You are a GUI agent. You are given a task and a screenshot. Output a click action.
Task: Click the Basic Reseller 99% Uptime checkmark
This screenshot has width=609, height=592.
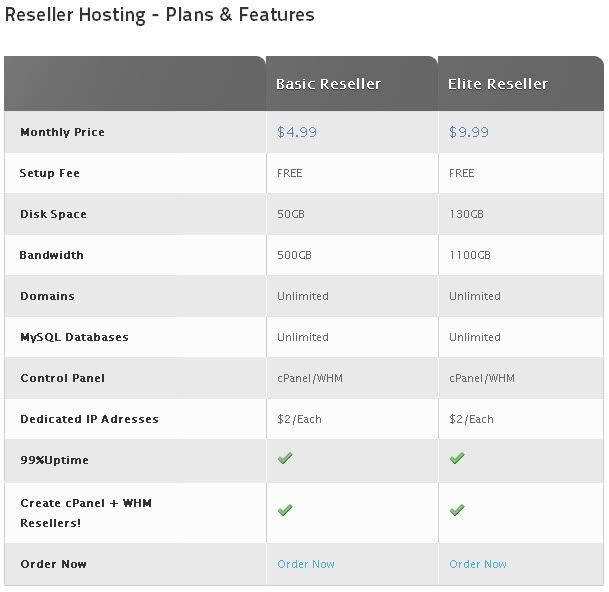click(285, 458)
